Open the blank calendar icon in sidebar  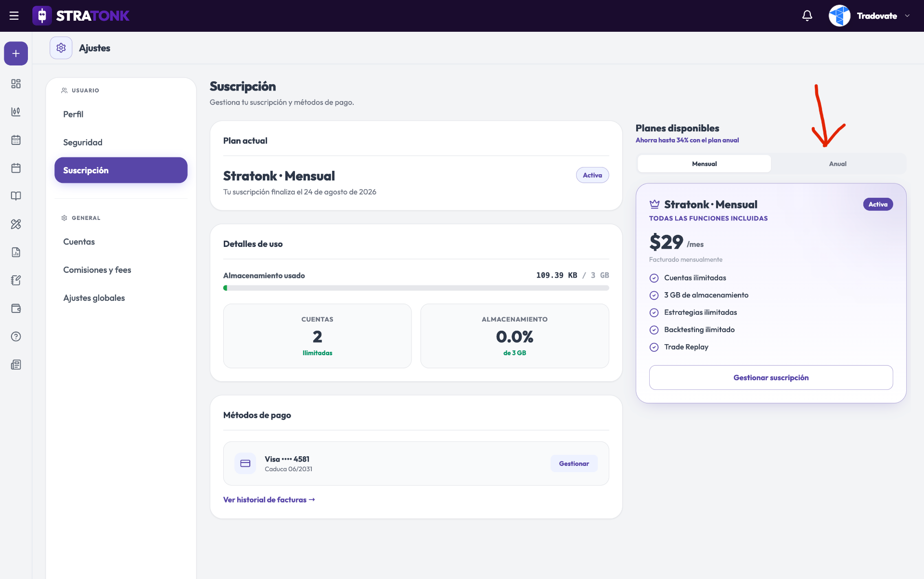coord(16,168)
